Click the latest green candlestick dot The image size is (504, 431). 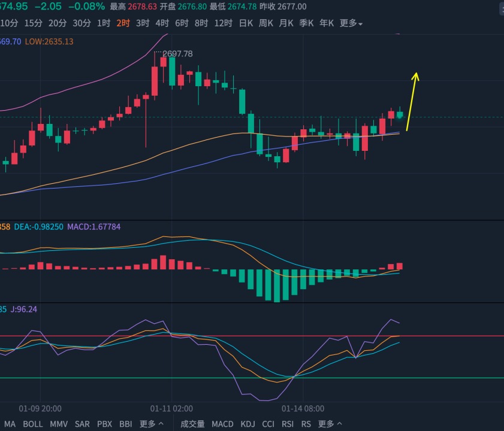pos(400,115)
